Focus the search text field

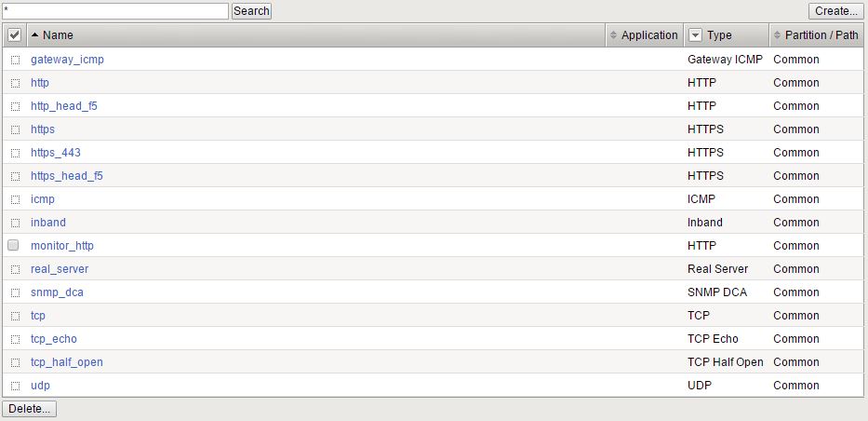click(115, 11)
